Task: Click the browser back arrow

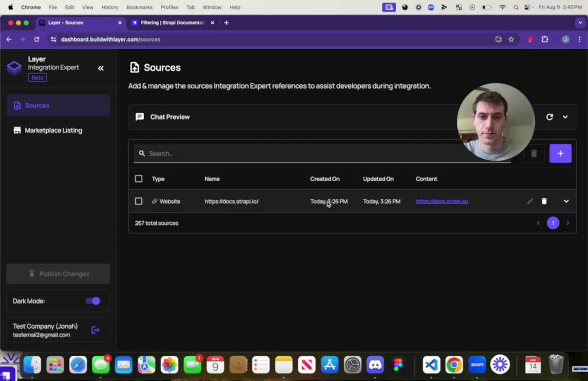Action: coord(8,39)
